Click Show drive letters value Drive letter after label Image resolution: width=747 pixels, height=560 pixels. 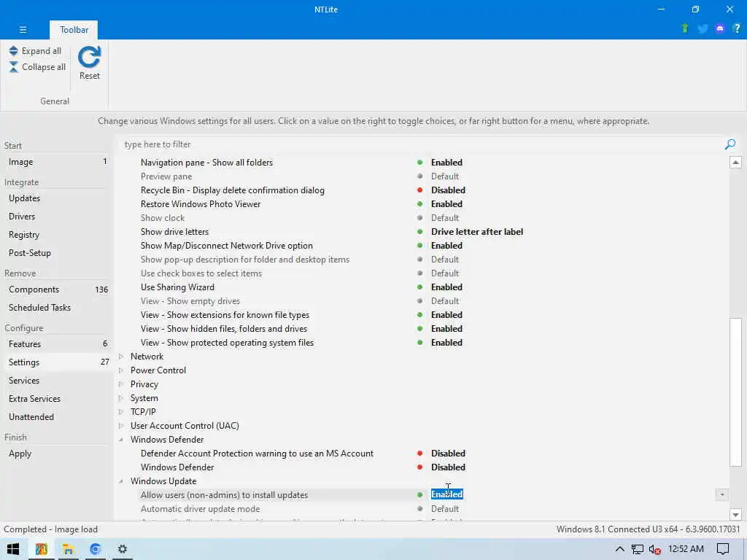tap(477, 232)
